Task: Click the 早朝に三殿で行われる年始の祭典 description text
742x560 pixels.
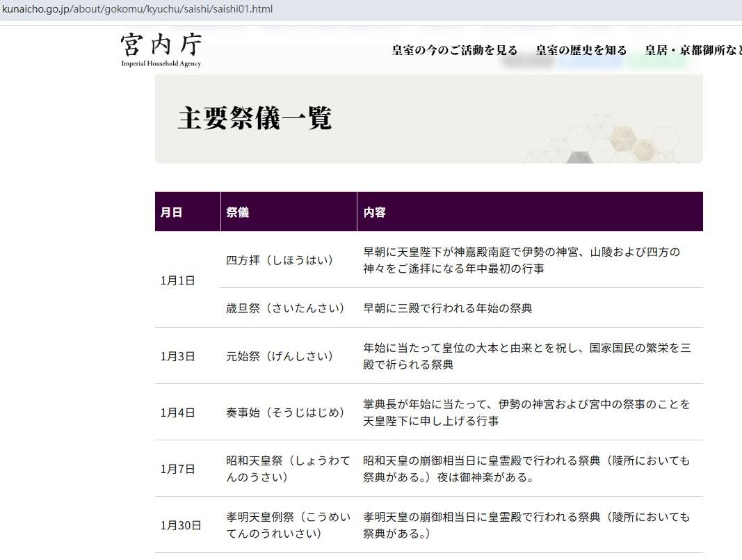Action: [447, 308]
